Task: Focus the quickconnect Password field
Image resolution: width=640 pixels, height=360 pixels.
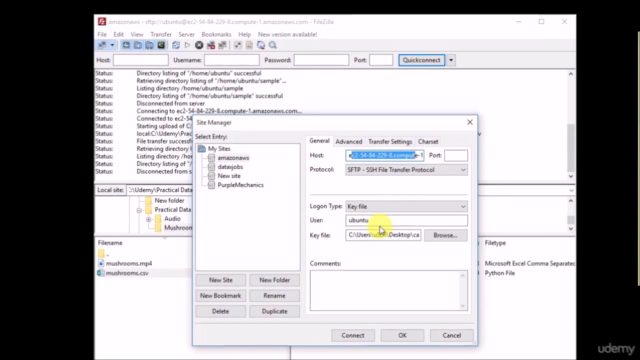Action: coord(321,60)
